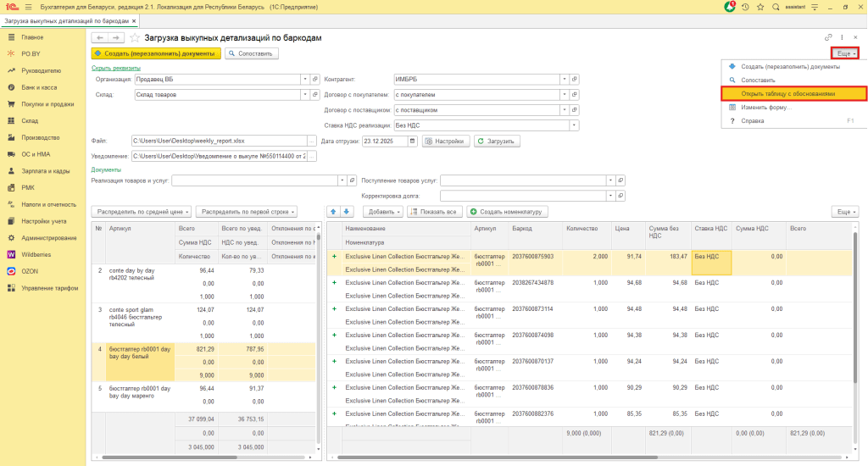Viewport: 868px width, 466px height.
Task: Copy link to form via chain icon
Action: click(x=827, y=38)
